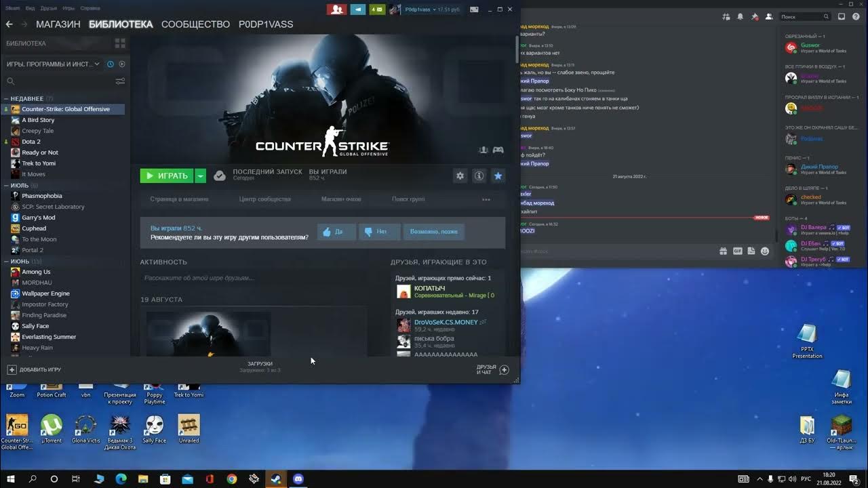Expand the play button dropdown arrow
The width and height of the screenshot is (868, 488).
point(200,176)
